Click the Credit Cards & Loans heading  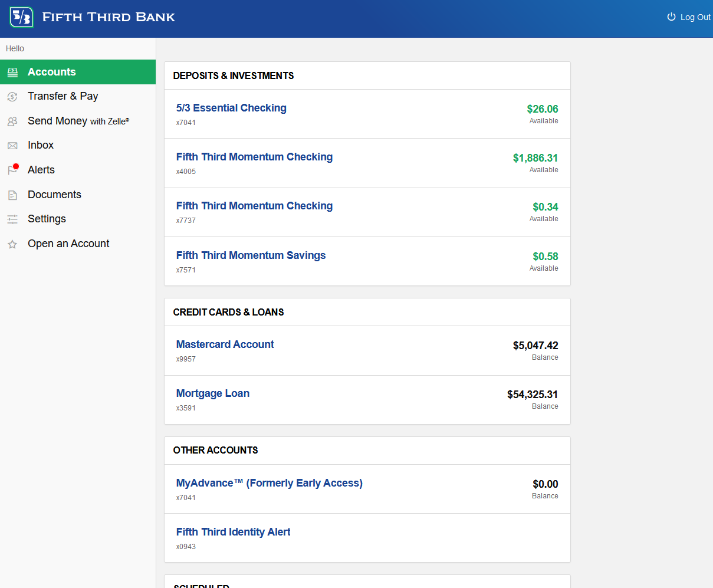click(x=228, y=312)
